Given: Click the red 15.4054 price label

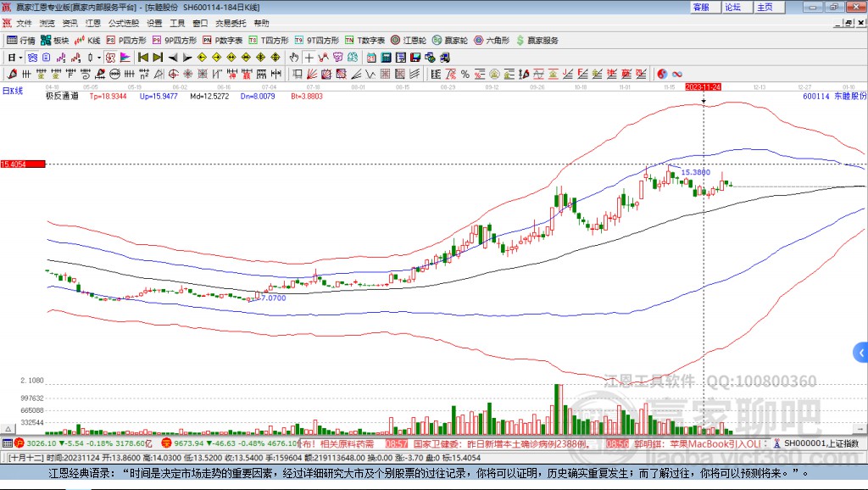Looking at the screenshot, I should point(23,164).
